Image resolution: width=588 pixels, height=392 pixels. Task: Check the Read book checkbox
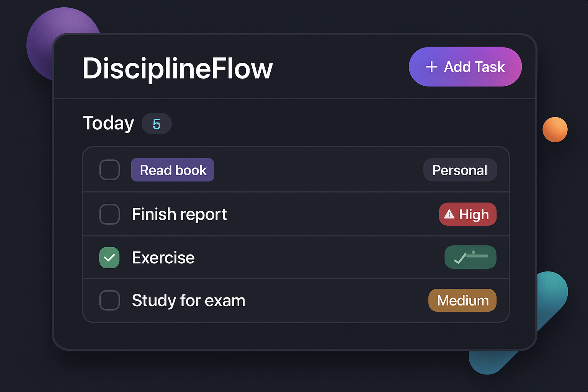coord(109,170)
